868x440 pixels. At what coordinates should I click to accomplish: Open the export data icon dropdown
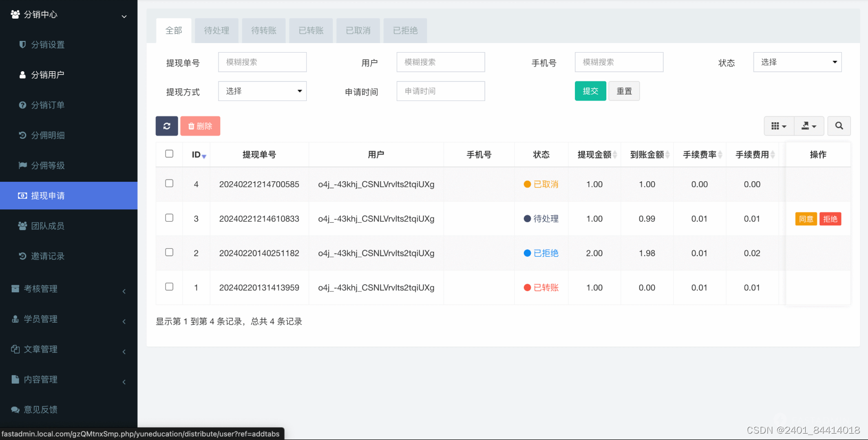pyautogui.click(x=809, y=126)
